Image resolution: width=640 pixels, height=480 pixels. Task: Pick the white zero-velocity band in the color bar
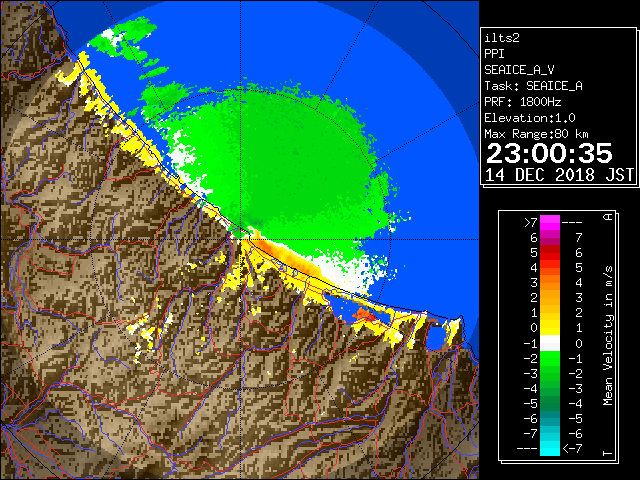pyautogui.click(x=550, y=343)
